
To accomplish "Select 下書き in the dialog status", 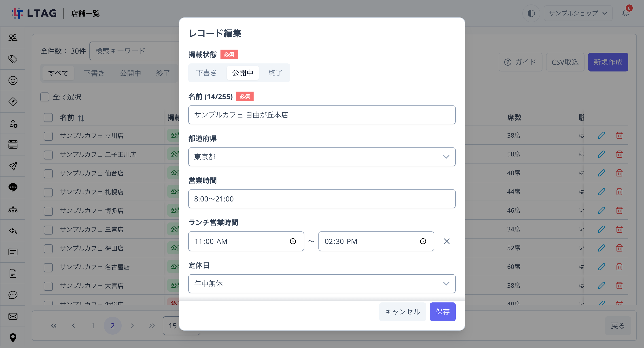I will [x=206, y=73].
